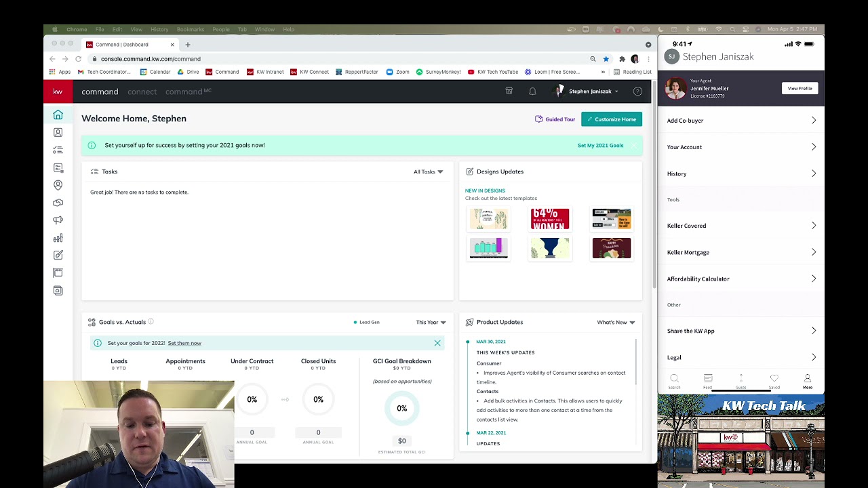Open SurveyMonkey bookmark in bookmarks bar

tap(438, 72)
